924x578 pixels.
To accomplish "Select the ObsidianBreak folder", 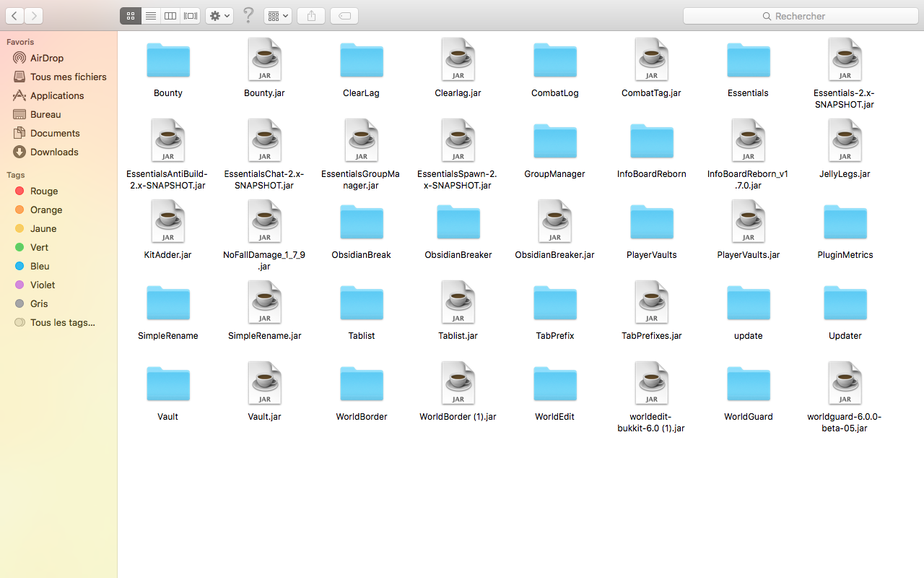I will tap(362, 222).
